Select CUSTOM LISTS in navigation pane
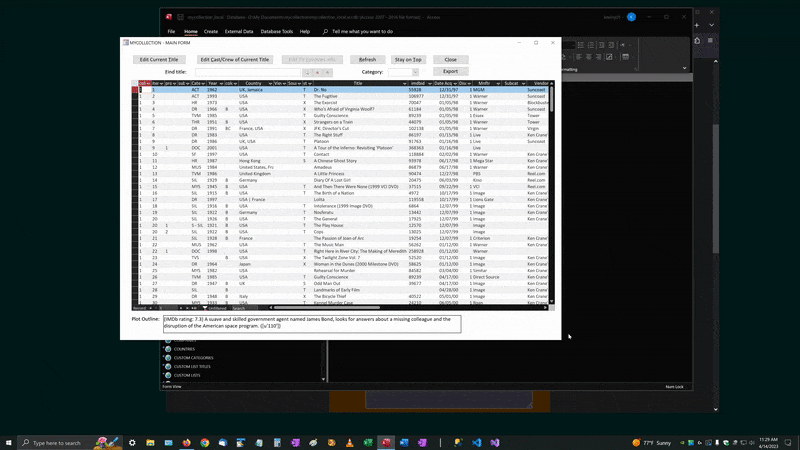 tap(187, 375)
